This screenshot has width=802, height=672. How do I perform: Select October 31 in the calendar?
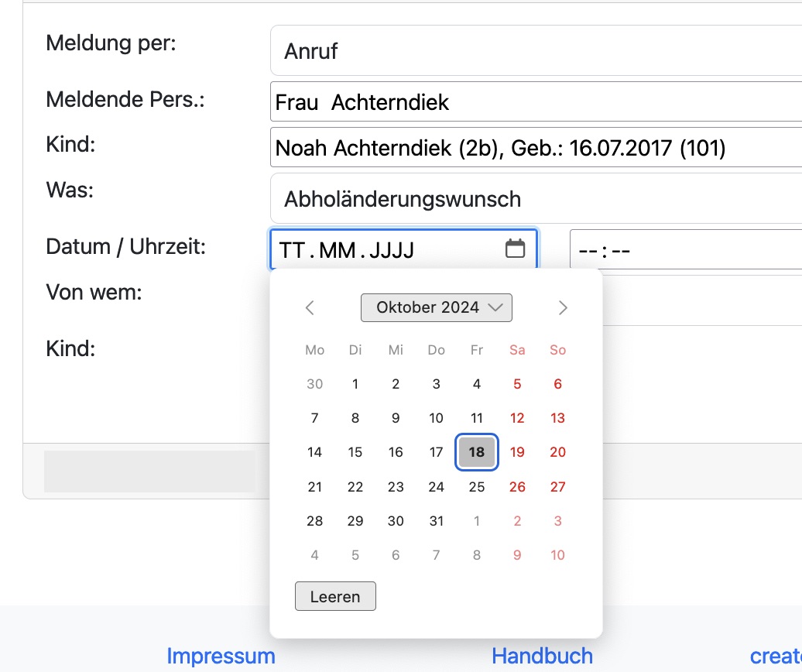(x=436, y=521)
